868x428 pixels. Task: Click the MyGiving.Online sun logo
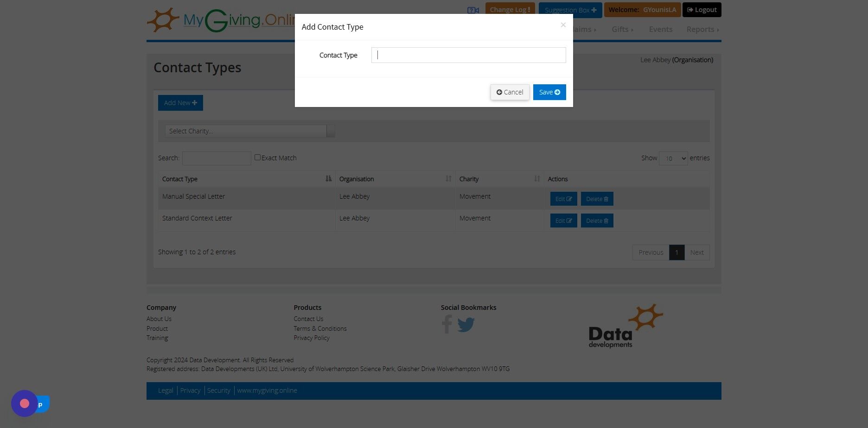[x=163, y=20]
